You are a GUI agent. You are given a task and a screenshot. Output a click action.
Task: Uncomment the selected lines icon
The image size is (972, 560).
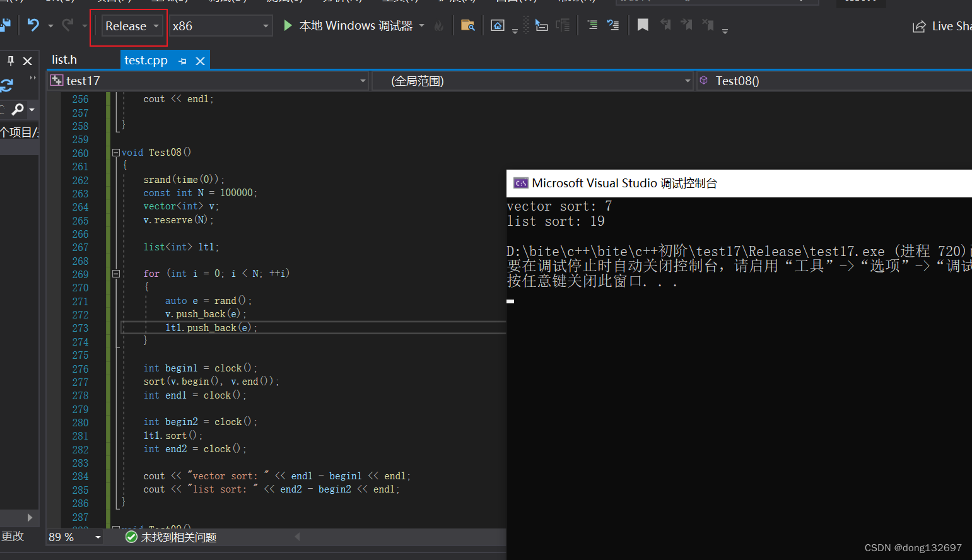pyautogui.click(x=612, y=25)
